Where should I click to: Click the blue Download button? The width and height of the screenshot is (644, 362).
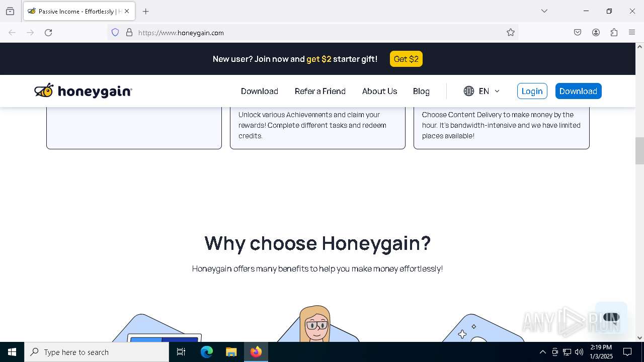[578, 91]
